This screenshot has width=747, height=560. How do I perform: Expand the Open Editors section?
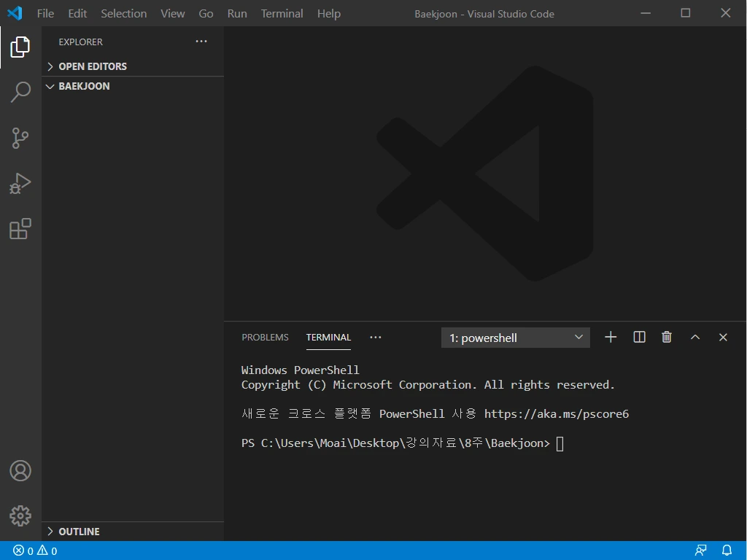click(x=133, y=66)
